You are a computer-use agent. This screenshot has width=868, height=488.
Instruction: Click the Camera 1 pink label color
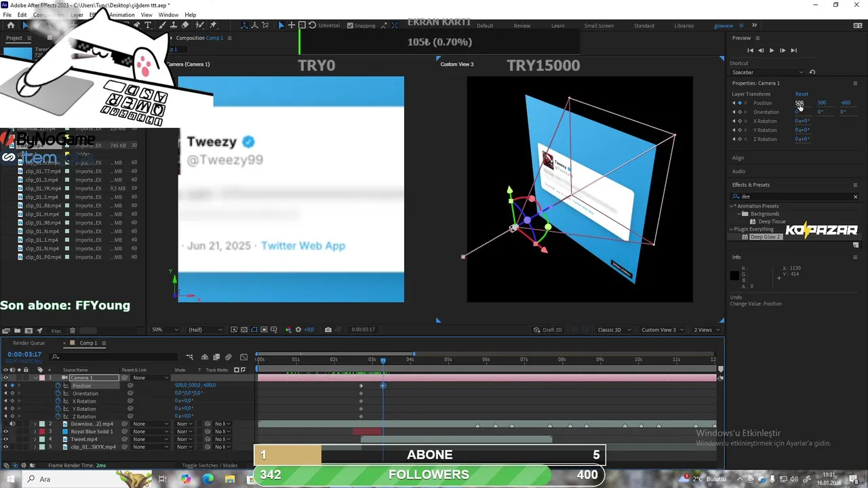[x=42, y=378]
